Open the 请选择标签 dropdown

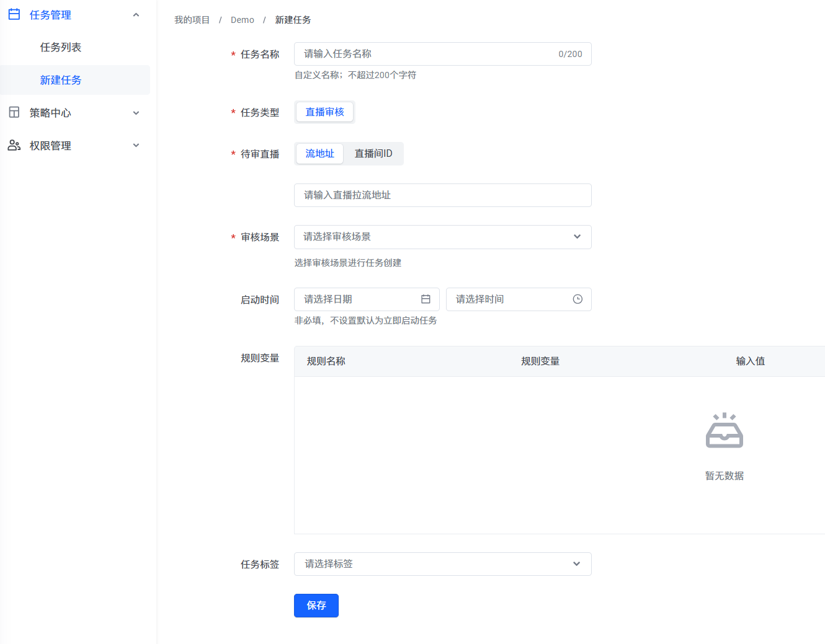click(442, 564)
